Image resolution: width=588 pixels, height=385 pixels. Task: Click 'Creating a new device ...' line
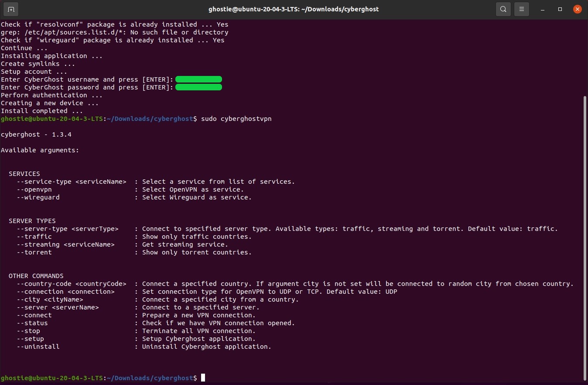pyautogui.click(x=50, y=103)
